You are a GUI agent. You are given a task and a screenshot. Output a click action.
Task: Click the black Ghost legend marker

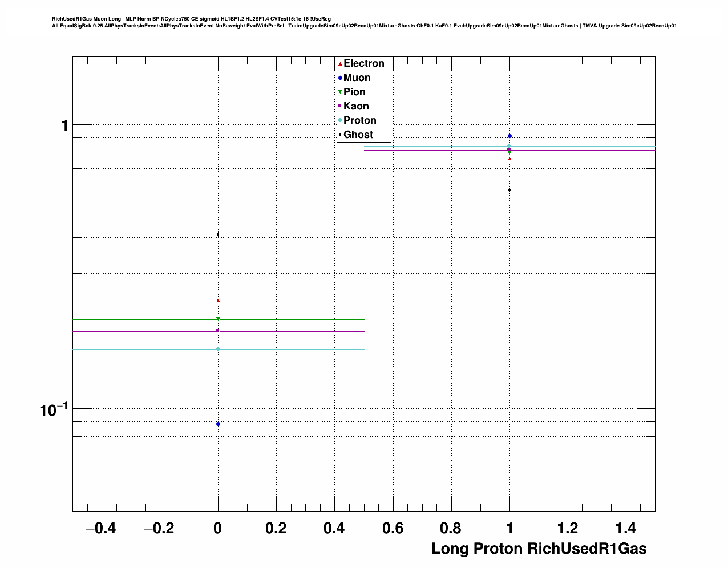(x=340, y=135)
